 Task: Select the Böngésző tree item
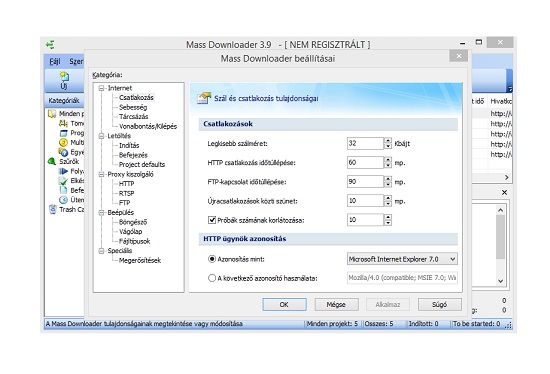[133, 222]
